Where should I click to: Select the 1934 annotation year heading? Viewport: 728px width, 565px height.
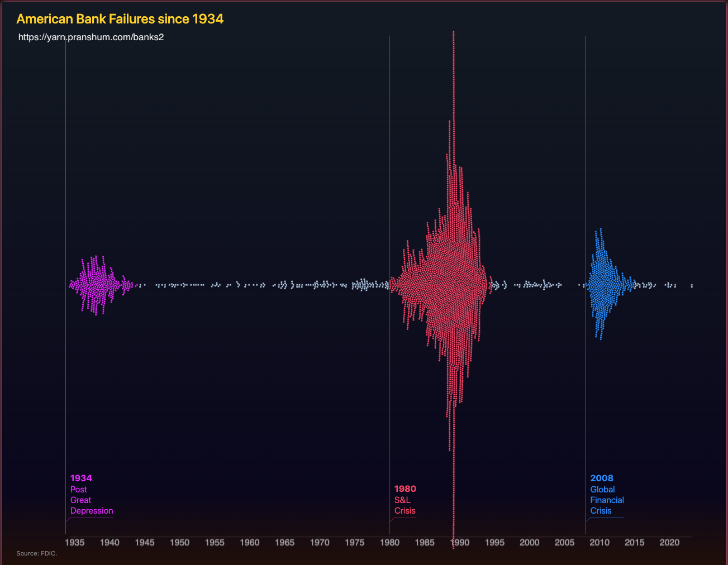click(81, 478)
